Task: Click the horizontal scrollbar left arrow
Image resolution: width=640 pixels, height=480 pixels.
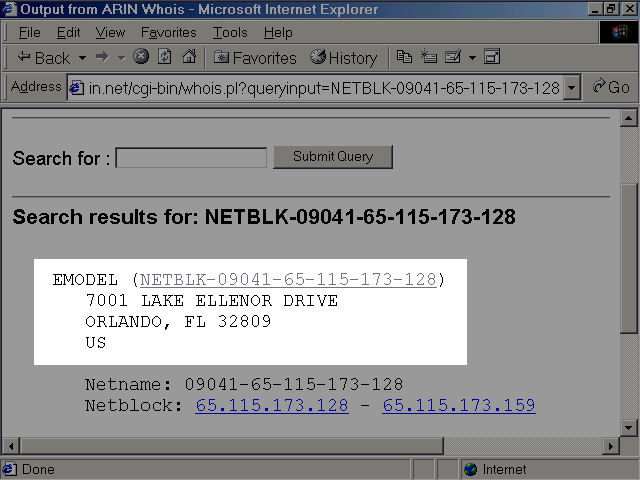Action: 11,446
